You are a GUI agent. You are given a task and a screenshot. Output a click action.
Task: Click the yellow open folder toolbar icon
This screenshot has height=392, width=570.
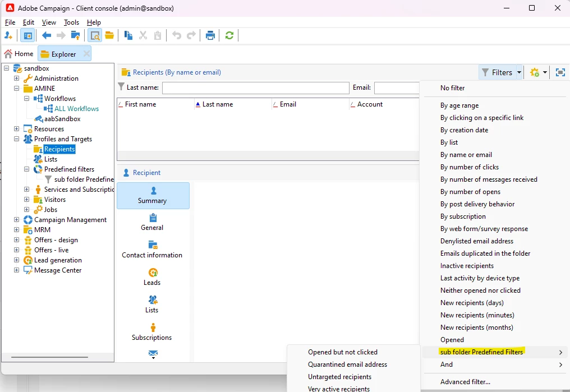109,35
